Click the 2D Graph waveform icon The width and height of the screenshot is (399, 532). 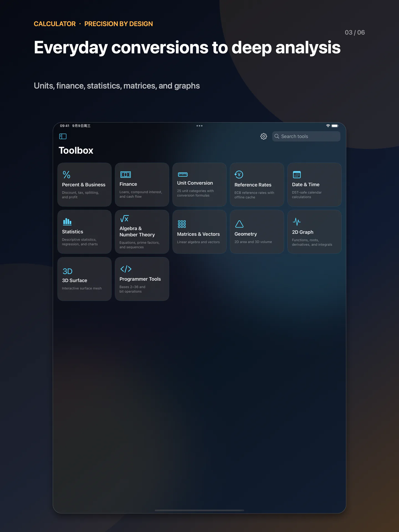[x=297, y=222]
